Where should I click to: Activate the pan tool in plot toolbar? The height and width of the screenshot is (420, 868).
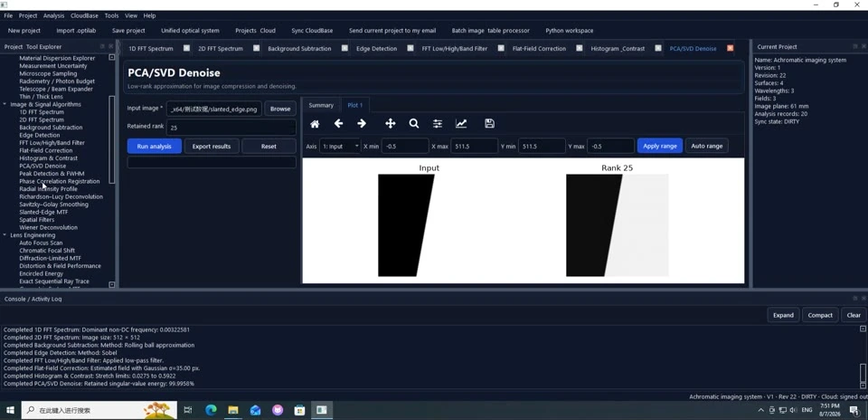391,124
